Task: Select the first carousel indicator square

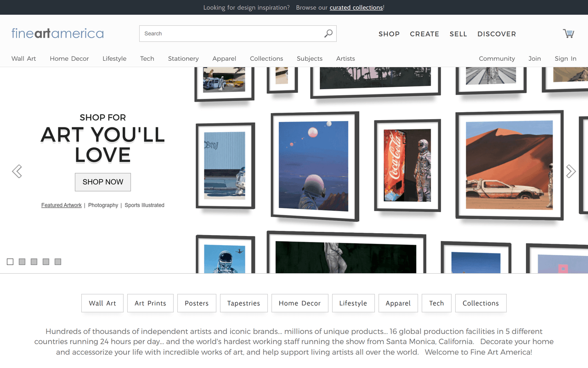Action: tap(10, 262)
